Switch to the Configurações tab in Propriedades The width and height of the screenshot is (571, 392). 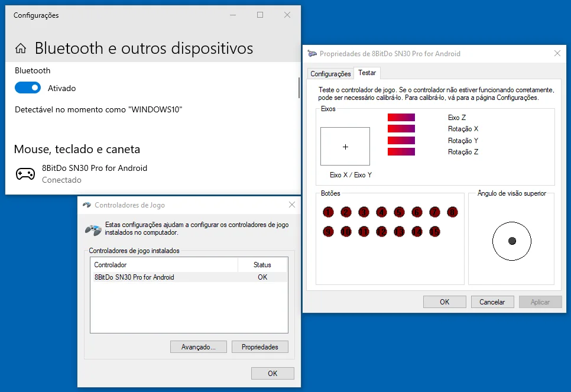330,73
